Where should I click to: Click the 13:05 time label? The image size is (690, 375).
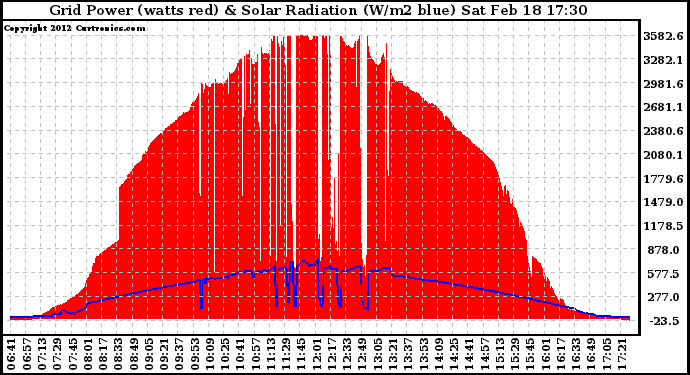pos(378,353)
